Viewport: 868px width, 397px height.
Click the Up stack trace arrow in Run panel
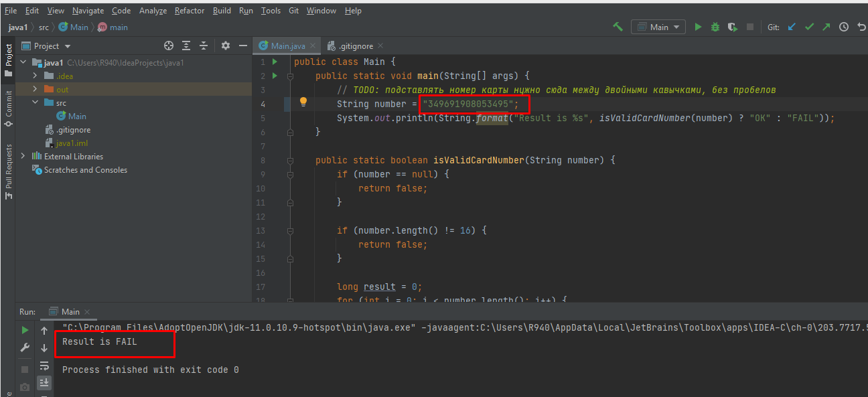pyautogui.click(x=44, y=330)
